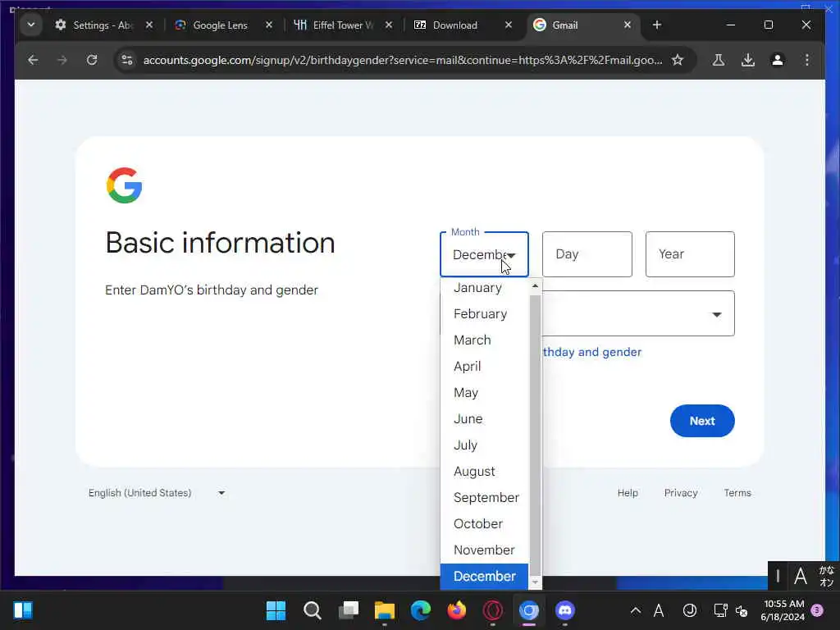Open File Explorer from taskbar
Screen dimensions: 840x630
[x=384, y=610]
